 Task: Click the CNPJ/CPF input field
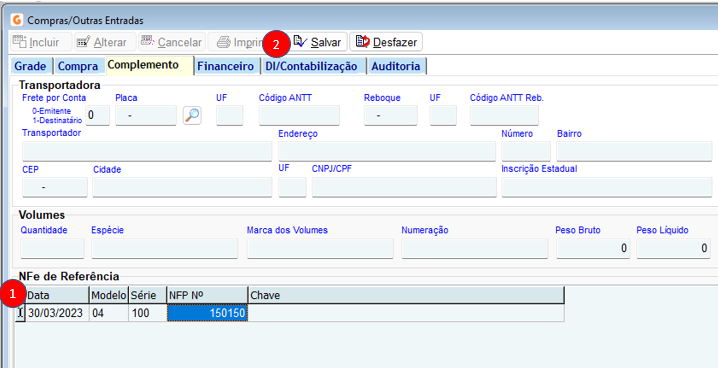pyautogui.click(x=404, y=187)
